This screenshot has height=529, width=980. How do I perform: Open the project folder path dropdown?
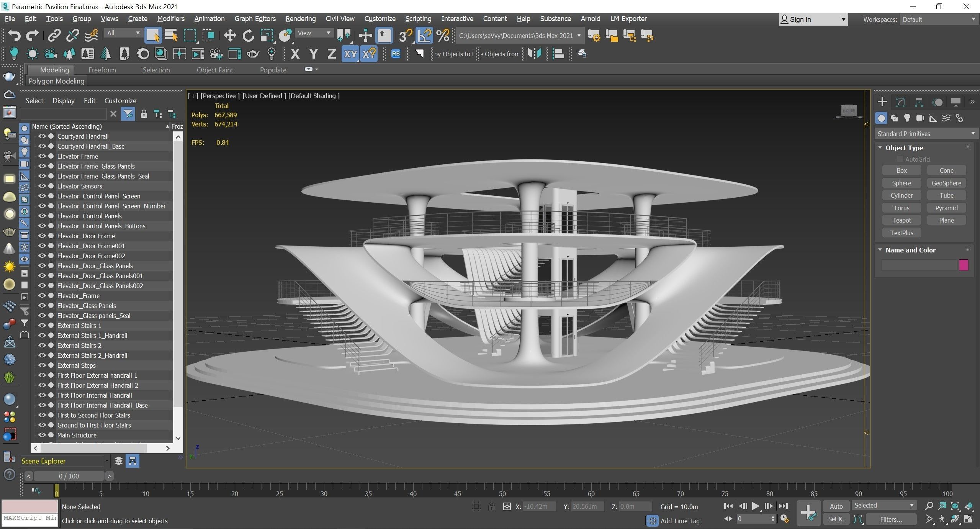click(519, 36)
